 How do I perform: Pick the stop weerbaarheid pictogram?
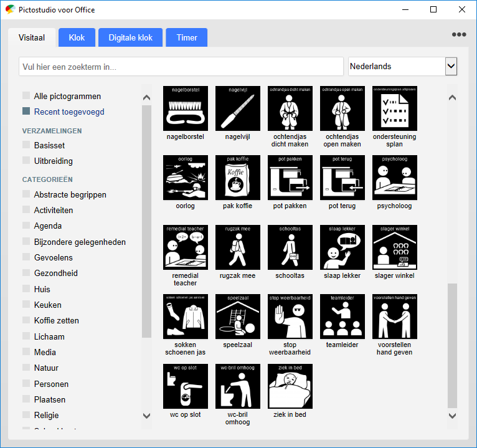290,317
